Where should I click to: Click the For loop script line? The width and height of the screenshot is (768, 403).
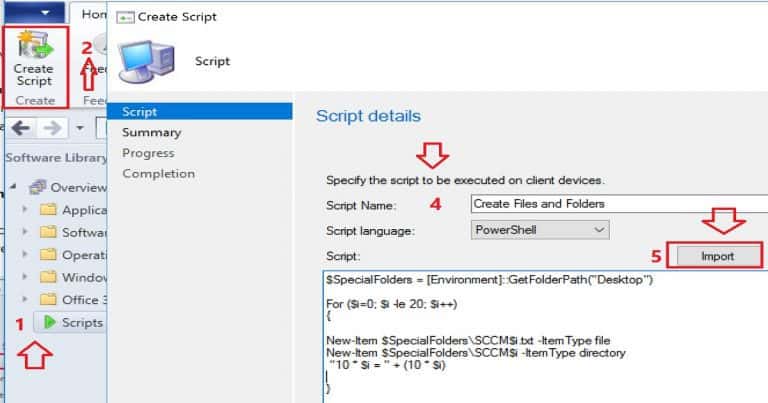pyautogui.click(x=391, y=304)
